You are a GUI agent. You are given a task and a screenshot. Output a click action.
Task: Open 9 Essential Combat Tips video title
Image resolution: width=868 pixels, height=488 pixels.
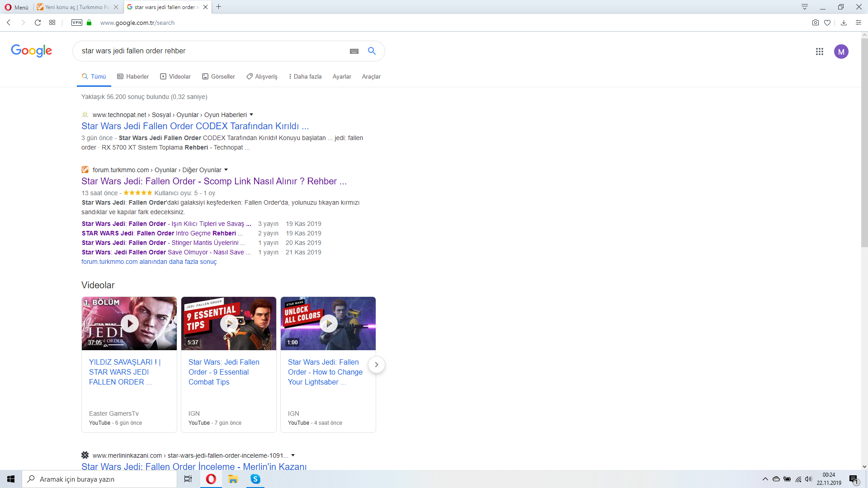click(x=224, y=372)
